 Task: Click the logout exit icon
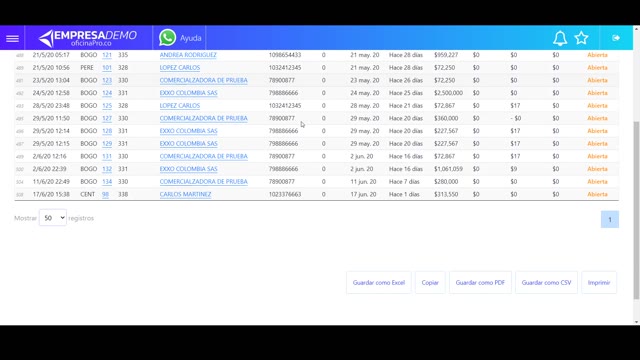[x=616, y=38]
